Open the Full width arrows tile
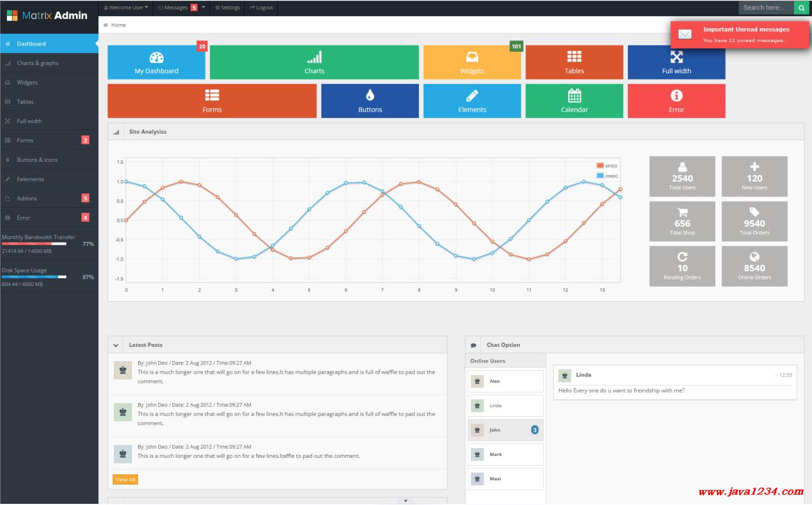 [x=676, y=62]
